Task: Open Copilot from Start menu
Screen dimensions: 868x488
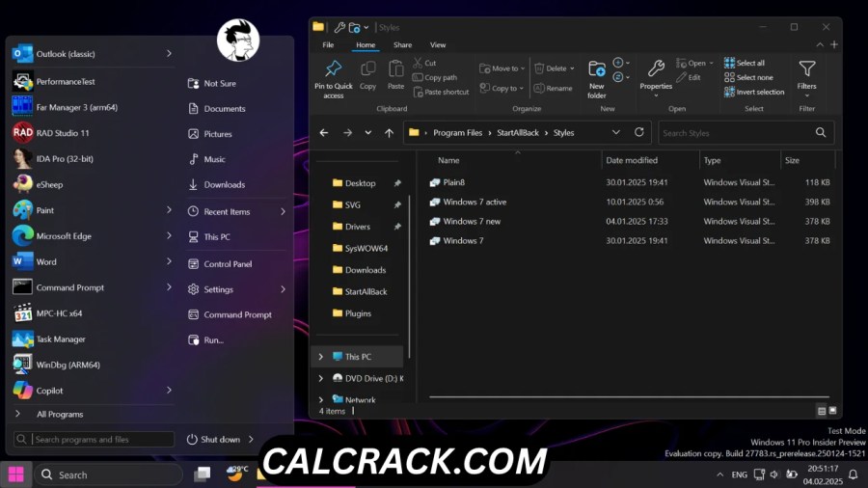Action: 93,391
